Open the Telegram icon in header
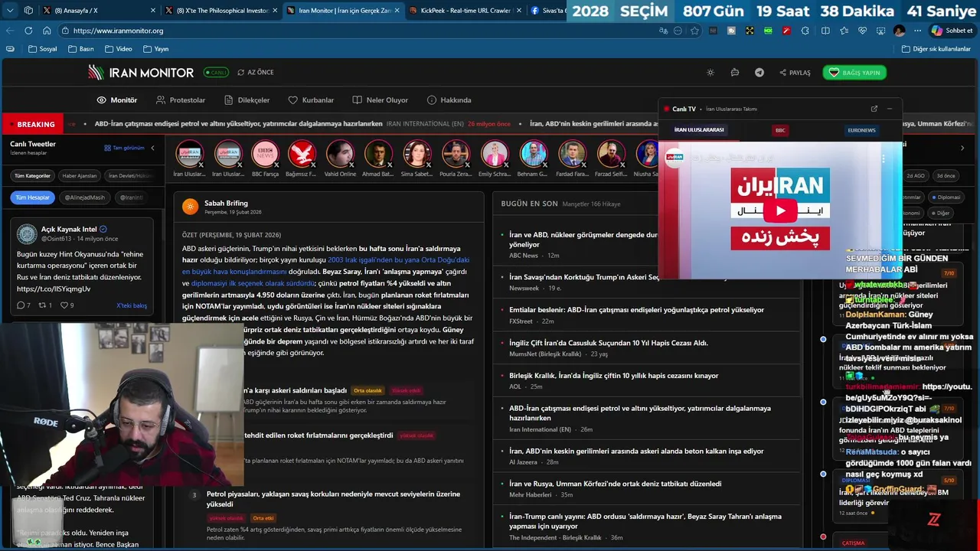The image size is (980, 551). click(x=759, y=73)
